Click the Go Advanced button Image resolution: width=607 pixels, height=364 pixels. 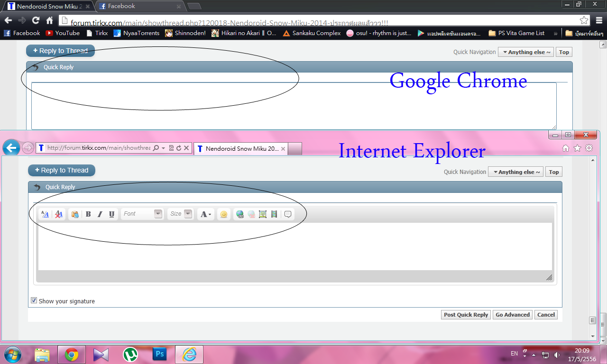513,315
